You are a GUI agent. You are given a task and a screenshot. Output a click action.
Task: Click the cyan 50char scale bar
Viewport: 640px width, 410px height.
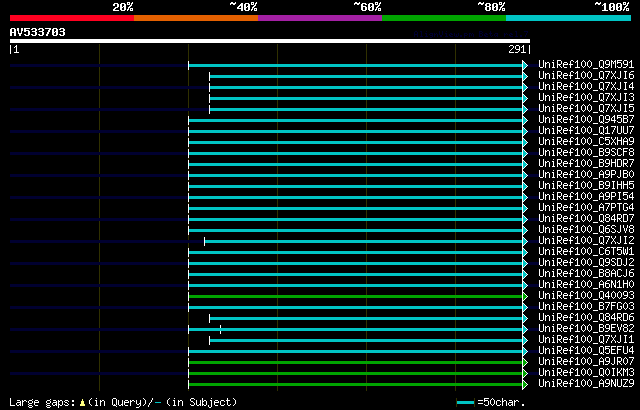coord(466,403)
